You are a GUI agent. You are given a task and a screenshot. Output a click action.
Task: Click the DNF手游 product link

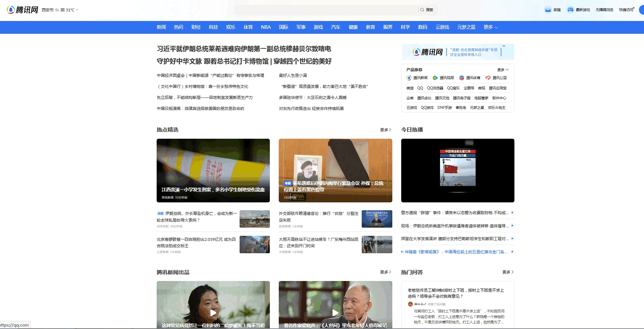(445, 108)
